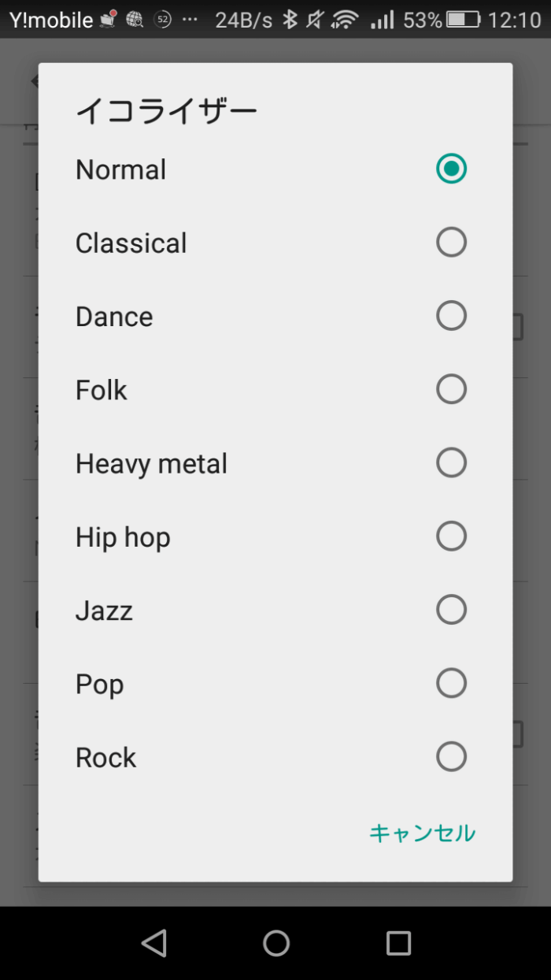Image resolution: width=551 pixels, height=980 pixels.
Task: Pick the Rock radio button
Action: (x=451, y=757)
